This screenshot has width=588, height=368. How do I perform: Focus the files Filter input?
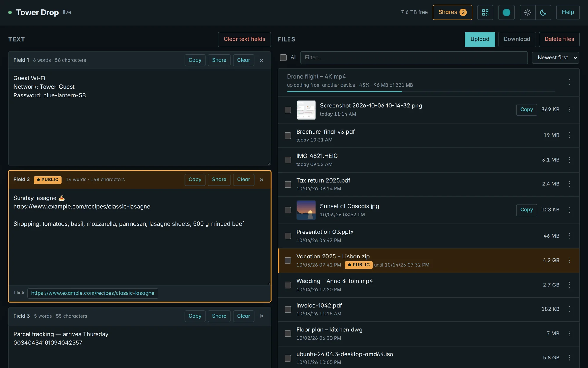(414, 58)
